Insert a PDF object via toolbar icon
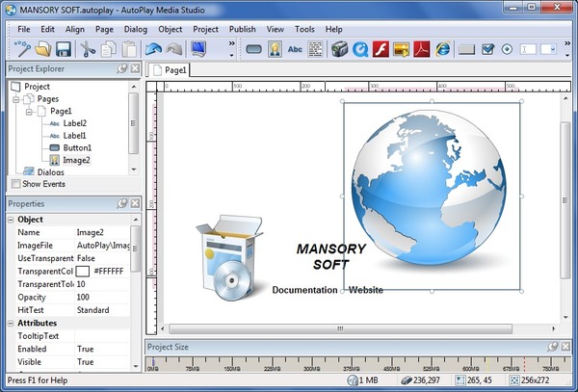This screenshot has width=578, height=392. coord(422,48)
